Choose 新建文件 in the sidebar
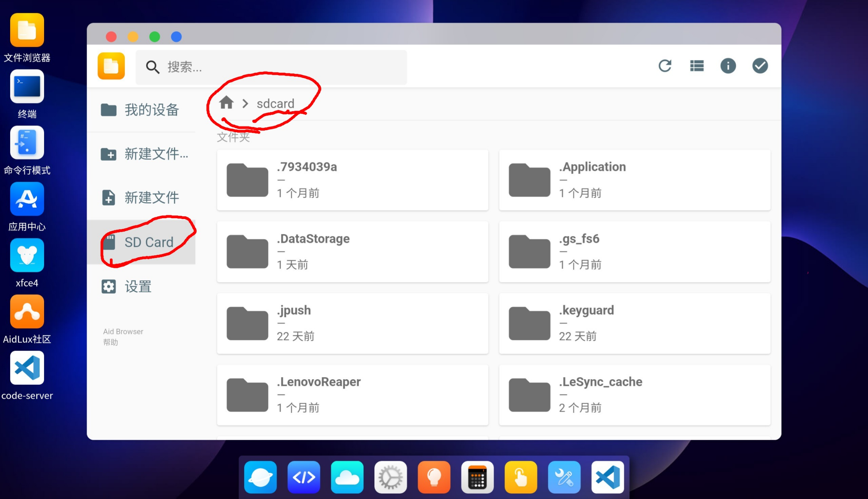Image resolution: width=868 pixels, height=499 pixels. point(141,198)
